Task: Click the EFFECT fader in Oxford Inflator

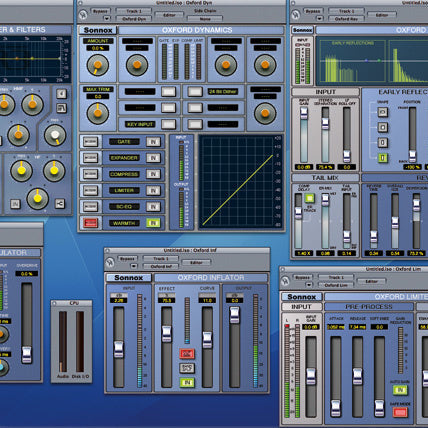Action: 167,334
